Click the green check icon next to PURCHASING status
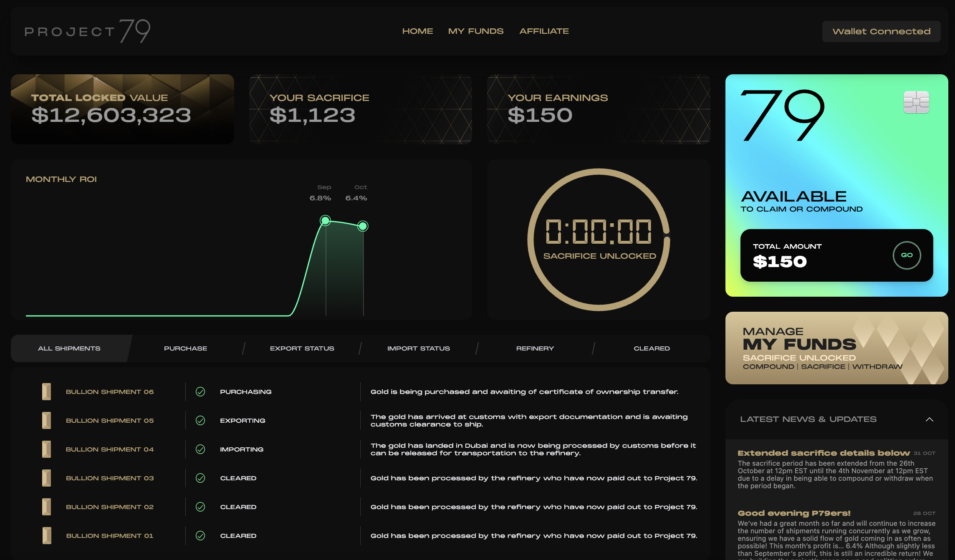This screenshot has height=560, width=955. (x=201, y=391)
